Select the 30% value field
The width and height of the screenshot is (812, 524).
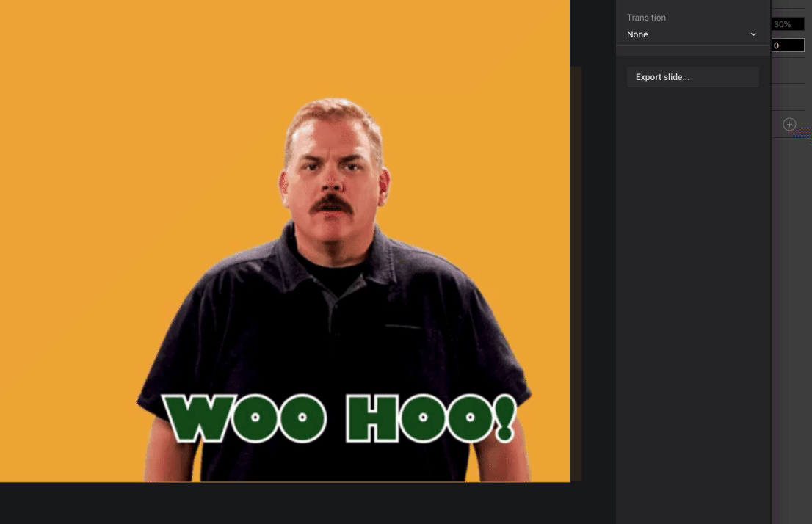coord(787,24)
